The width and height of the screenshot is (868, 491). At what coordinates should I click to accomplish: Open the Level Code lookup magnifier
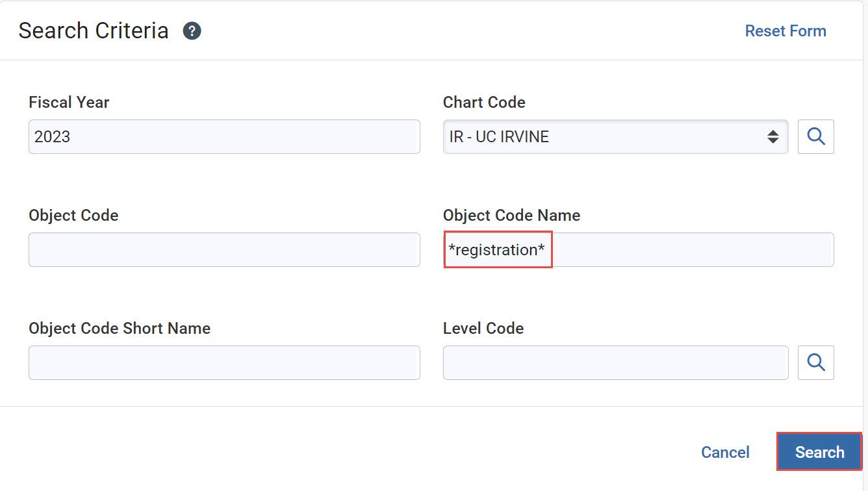(816, 362)
